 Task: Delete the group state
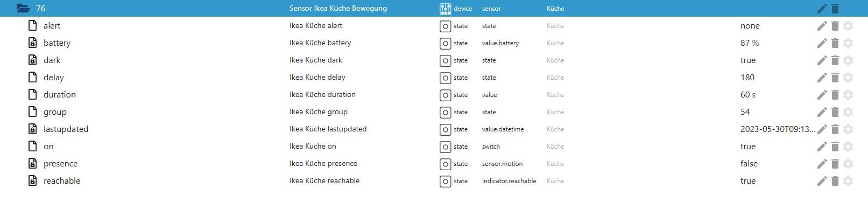[835, 112]
